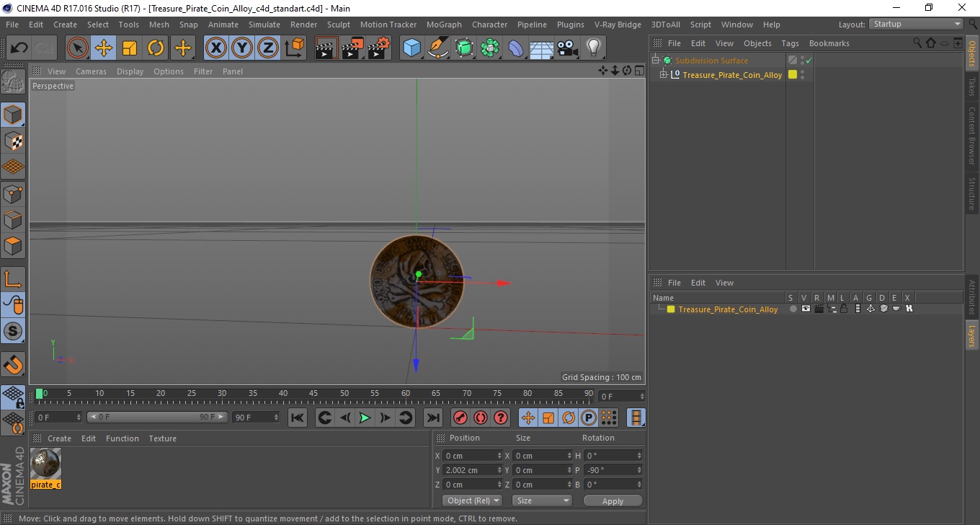Viewport: 980px width, 525px height.
Task: Click the end frame 90 F stepper
Action: coord(275,418)
